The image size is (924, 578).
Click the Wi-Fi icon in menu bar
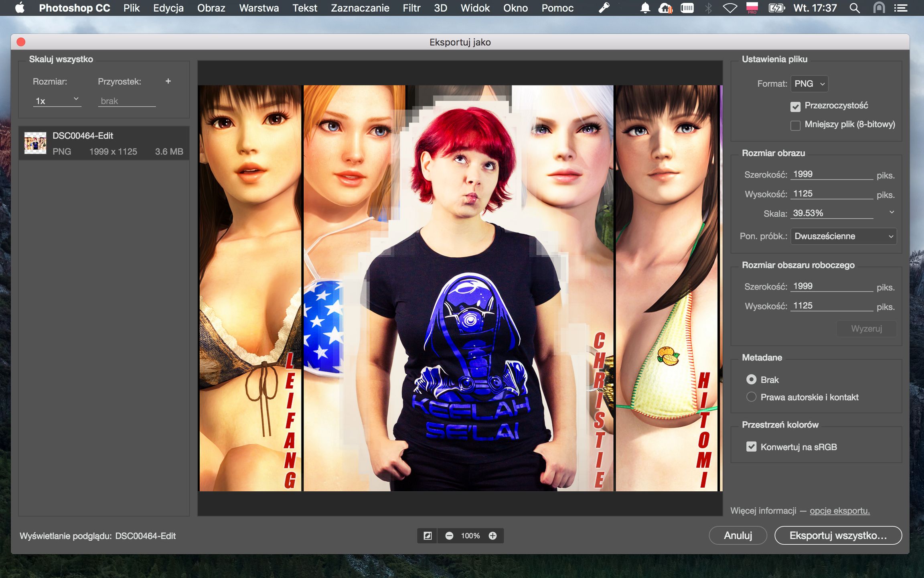pyautogui.click(x=729, y=8)
